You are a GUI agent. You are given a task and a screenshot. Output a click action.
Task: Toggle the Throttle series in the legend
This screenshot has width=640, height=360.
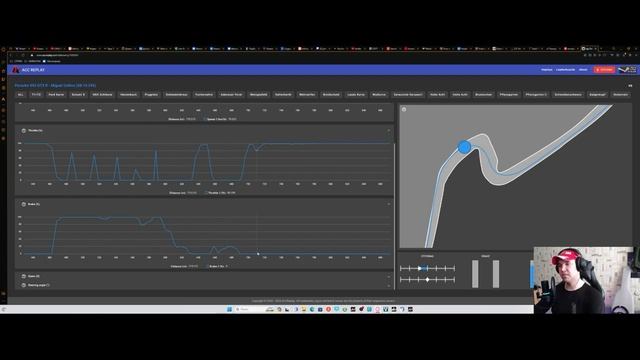pos(221,193)
